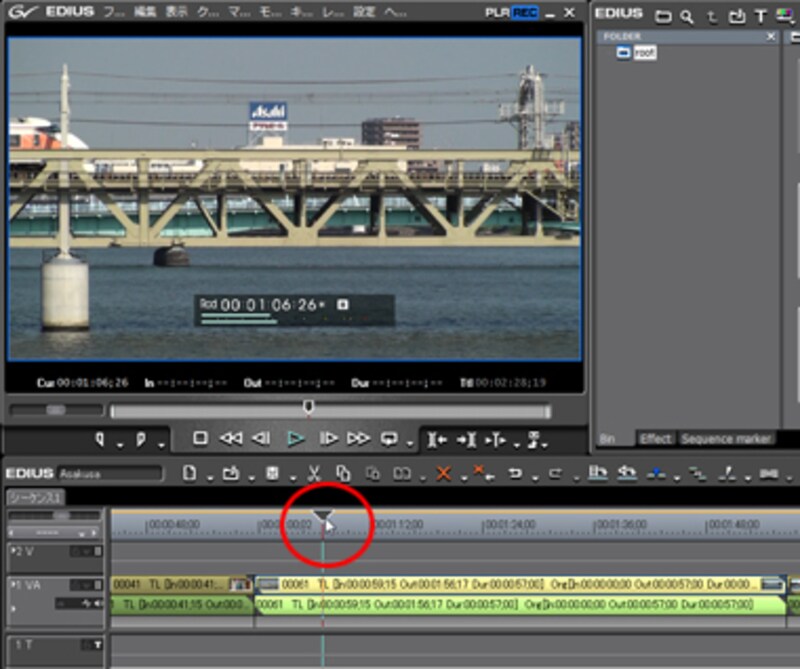Click the preview position slider handle
This screenshot has height=669, width=800.
click(x=308, y=406)
